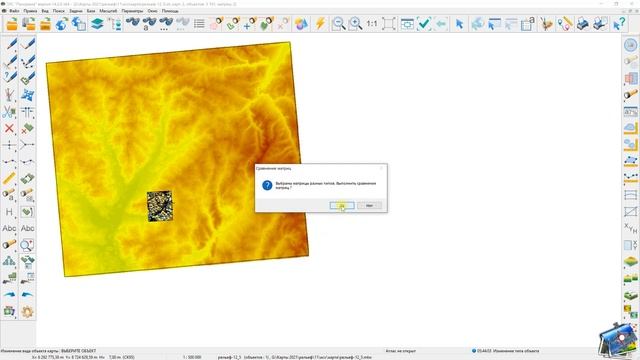Screen dimensions: 640x360
Task: Click the binoculars with ellipsis icon
Action: 166,24
